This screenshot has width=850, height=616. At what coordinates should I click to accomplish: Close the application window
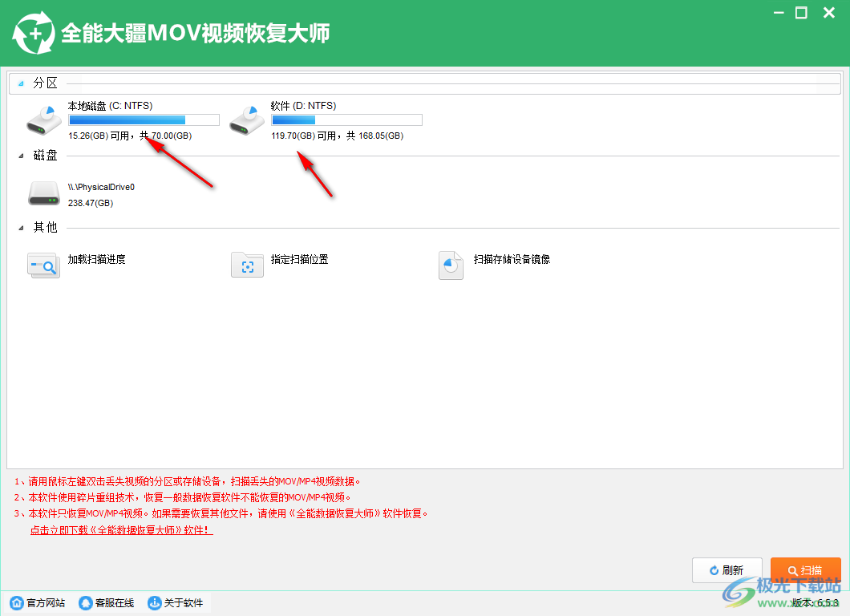click(x=829, y=13)
